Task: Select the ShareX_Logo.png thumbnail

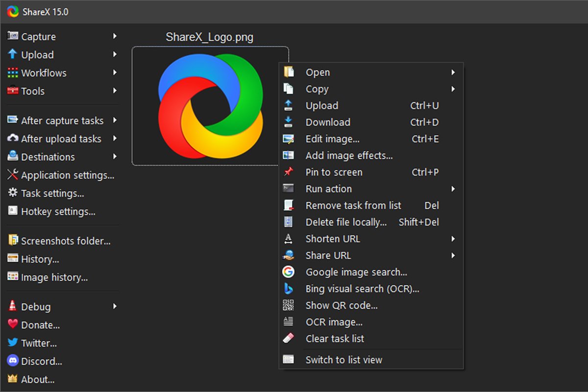Action: (210, 106)
